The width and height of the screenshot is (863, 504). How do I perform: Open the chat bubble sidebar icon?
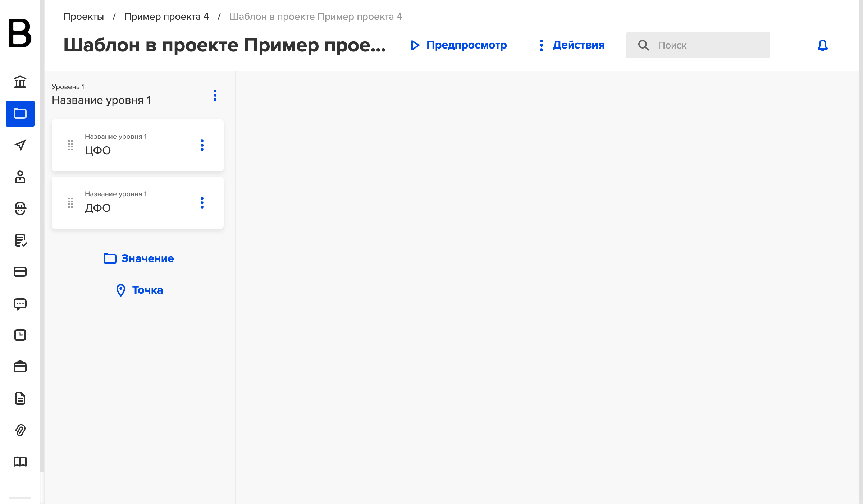coord(20,304)
